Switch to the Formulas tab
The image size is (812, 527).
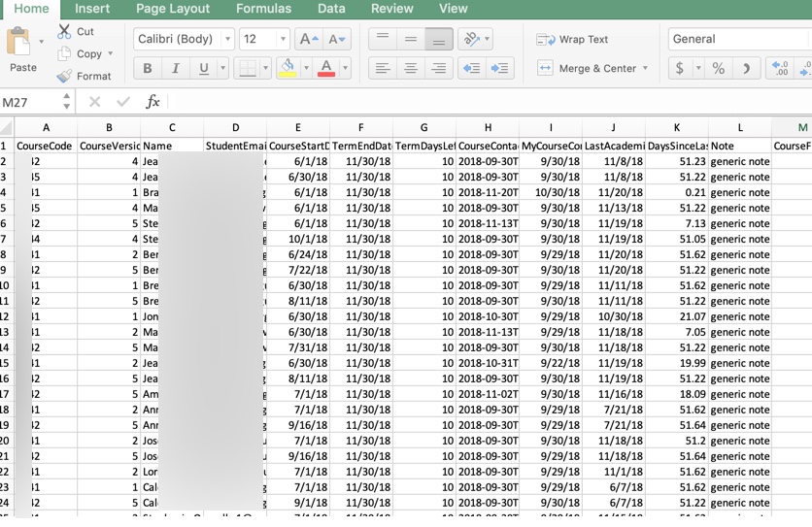click(x=263, y=9)
